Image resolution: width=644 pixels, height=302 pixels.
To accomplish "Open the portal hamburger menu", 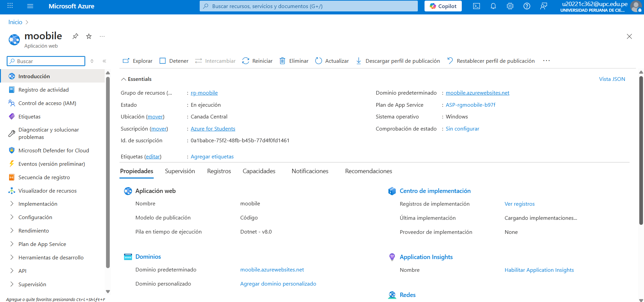I will (x=30, y=6).
